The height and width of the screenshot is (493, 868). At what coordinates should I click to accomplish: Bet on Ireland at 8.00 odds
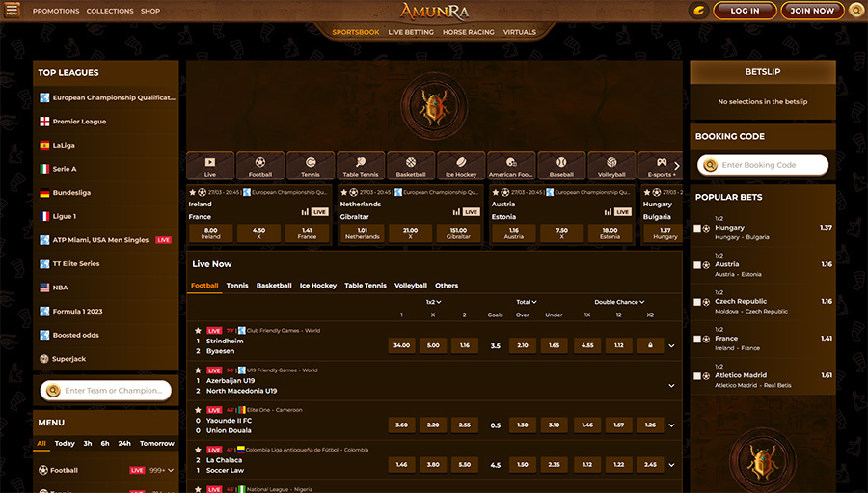pyautogui.click(x=210, y=233)
